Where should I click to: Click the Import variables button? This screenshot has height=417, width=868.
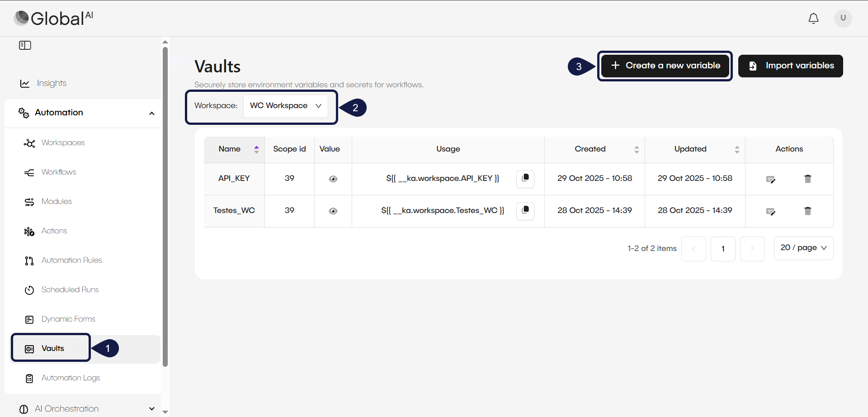(x=790, y=66)
